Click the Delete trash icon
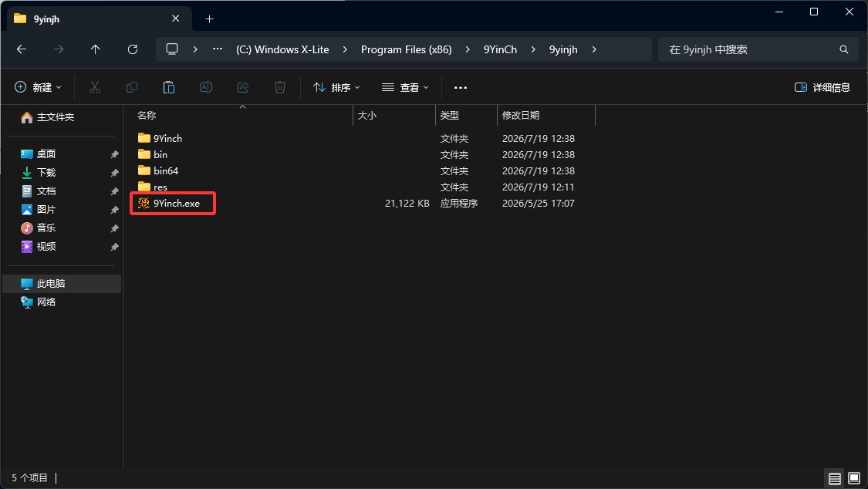Screen dimensions: 868x489 coord(280,87)
